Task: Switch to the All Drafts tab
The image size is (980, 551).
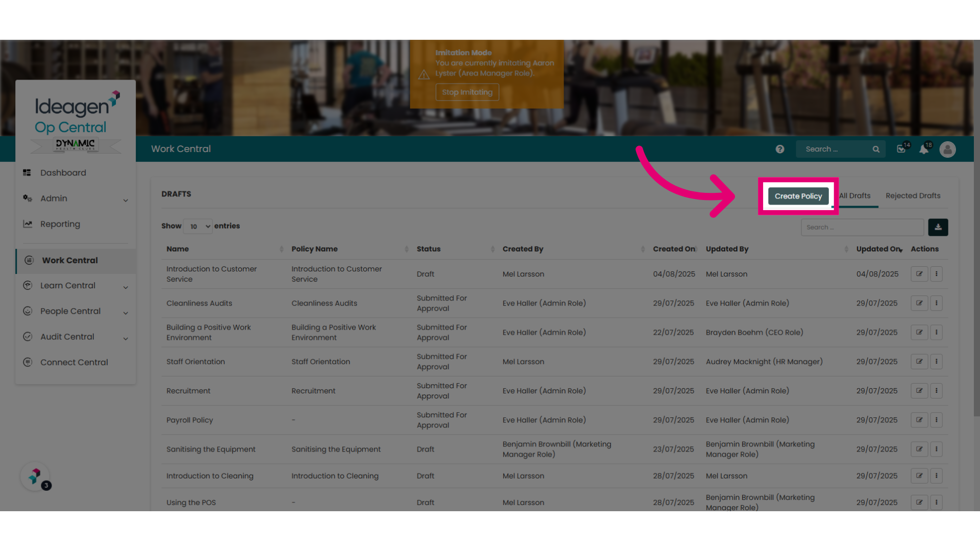Action: [855, 196]
